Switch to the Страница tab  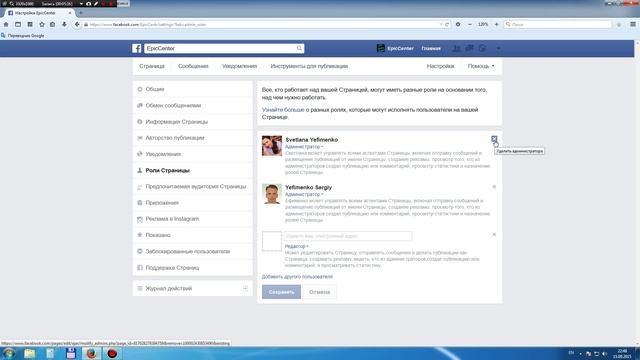pyautogui.click(x=152, y=66)
